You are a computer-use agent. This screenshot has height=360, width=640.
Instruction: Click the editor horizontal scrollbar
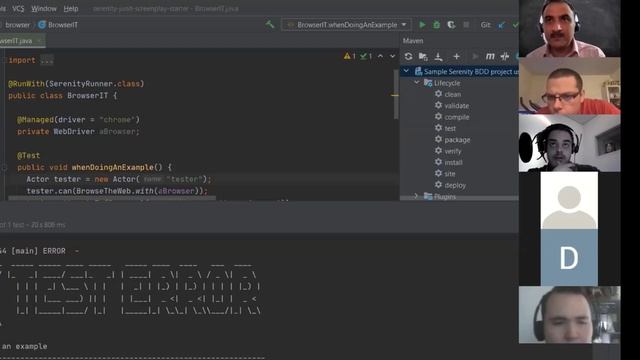click(x=112, y=198)
